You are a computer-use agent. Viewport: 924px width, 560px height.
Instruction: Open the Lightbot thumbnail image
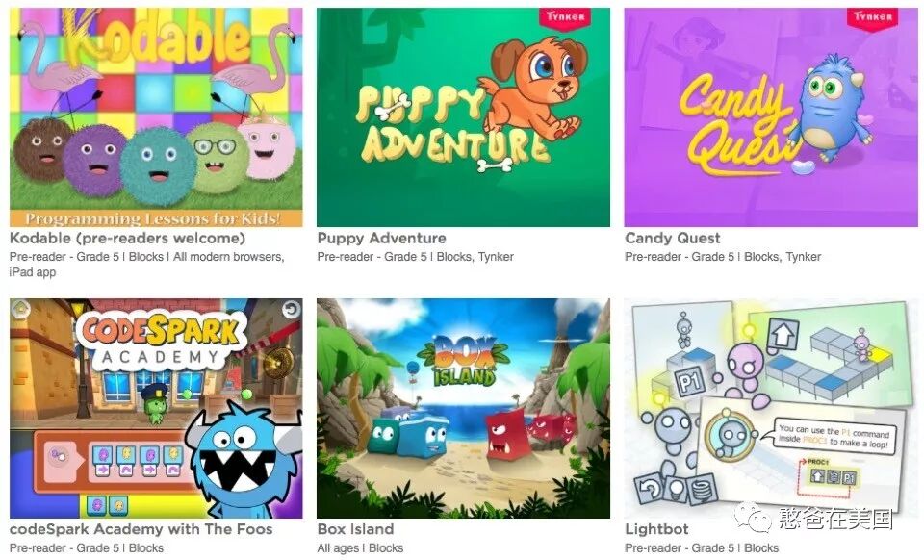771,408
